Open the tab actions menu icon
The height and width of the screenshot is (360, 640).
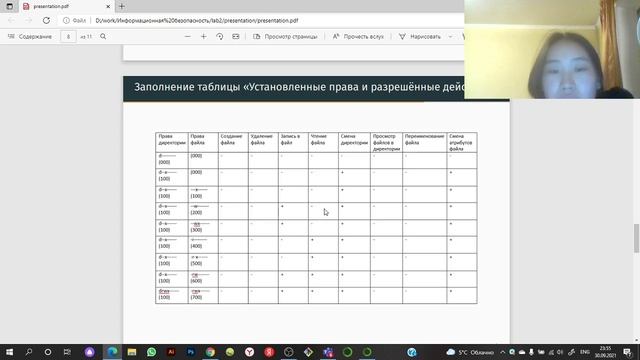tap(9, 7)
